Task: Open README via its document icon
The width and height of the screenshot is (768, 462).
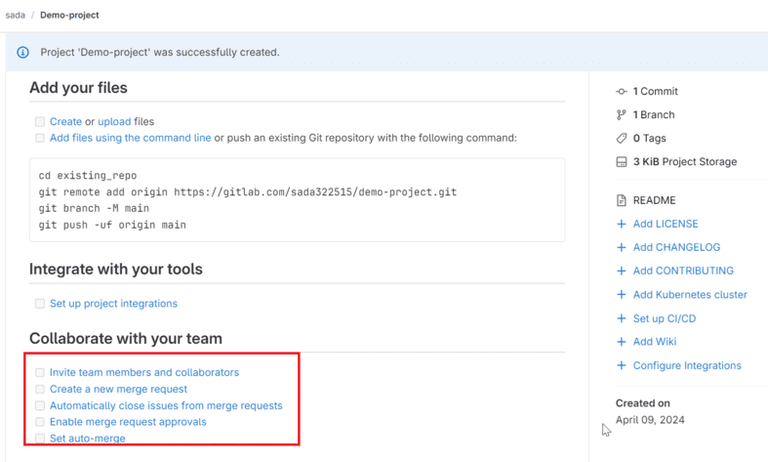Action: pos(621,200)
